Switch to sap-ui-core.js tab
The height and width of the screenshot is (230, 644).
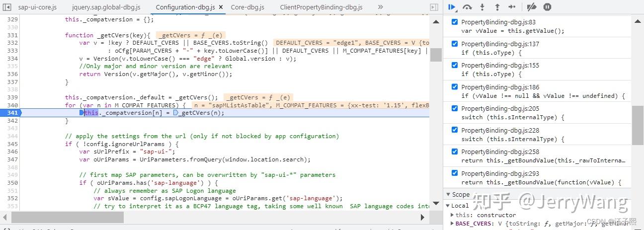tap(37, 7)
